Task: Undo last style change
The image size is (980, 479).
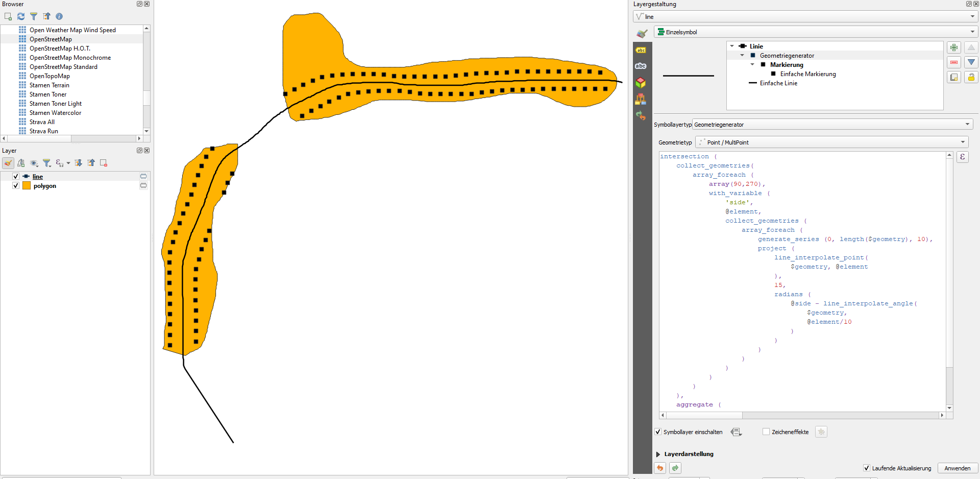Action: tap(660, 468)
